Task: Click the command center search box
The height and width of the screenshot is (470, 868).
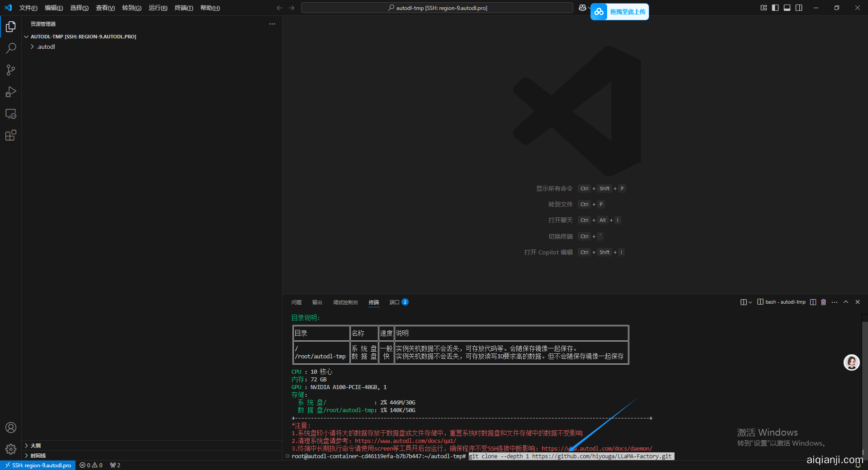Action: 437,8
